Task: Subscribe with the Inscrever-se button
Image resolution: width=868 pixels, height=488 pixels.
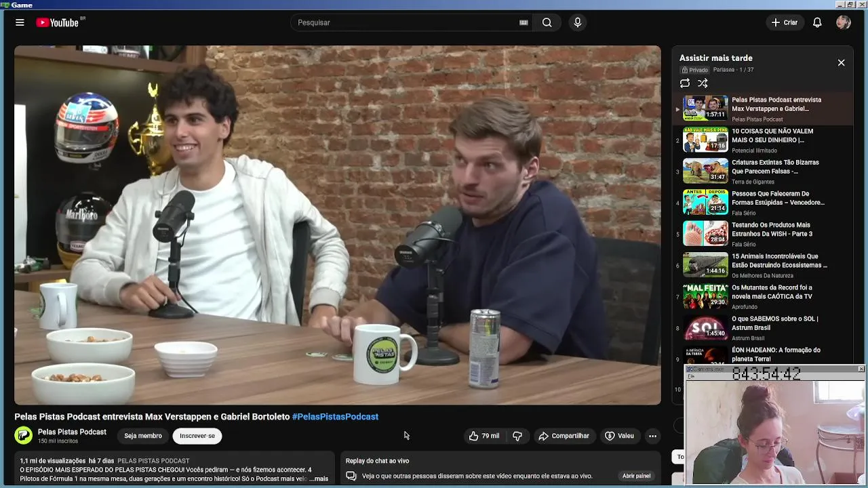Action: 197,436
